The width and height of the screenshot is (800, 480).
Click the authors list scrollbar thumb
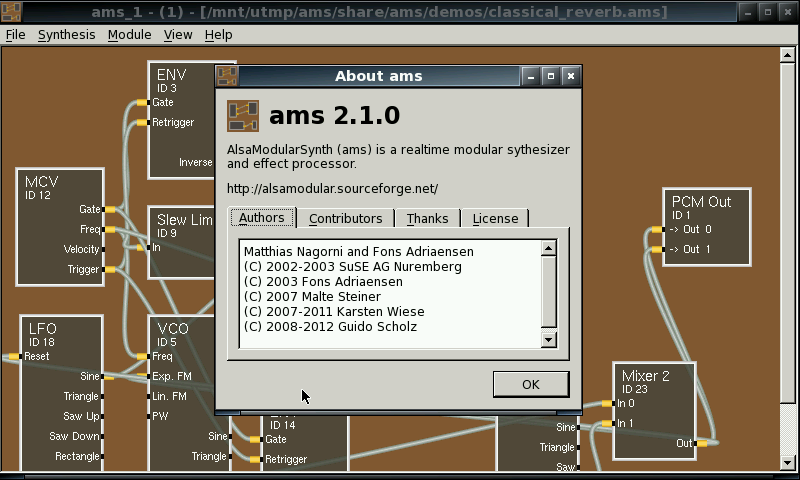[x=548, y=292]
